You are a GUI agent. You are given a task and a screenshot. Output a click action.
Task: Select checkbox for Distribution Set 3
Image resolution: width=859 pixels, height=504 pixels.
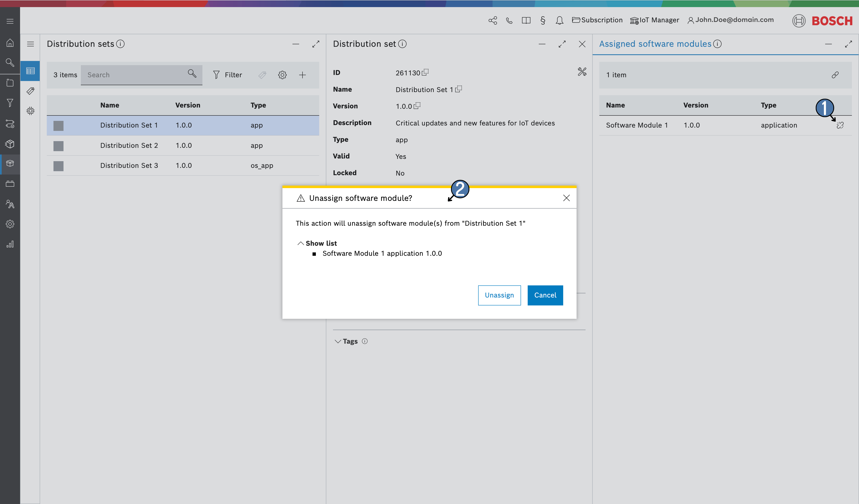coord(58,165)
